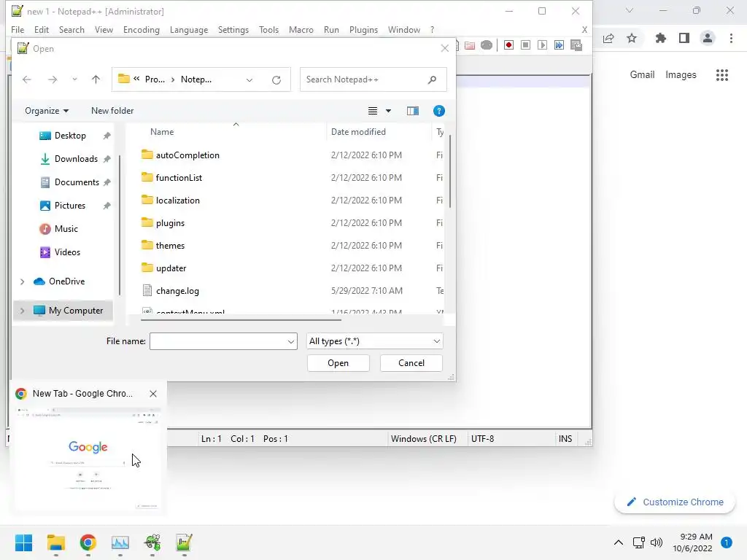Screen dimensions: 747x560
Task: Close the Chrome taskbar preview
Action: [153, 394]
